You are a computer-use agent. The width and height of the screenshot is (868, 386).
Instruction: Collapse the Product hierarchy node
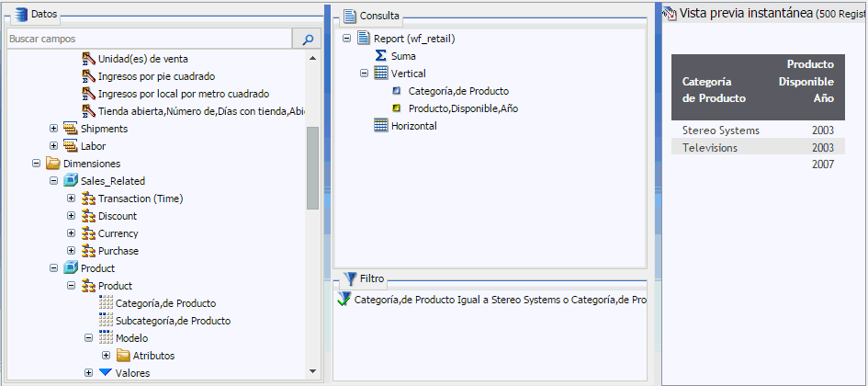71,286
